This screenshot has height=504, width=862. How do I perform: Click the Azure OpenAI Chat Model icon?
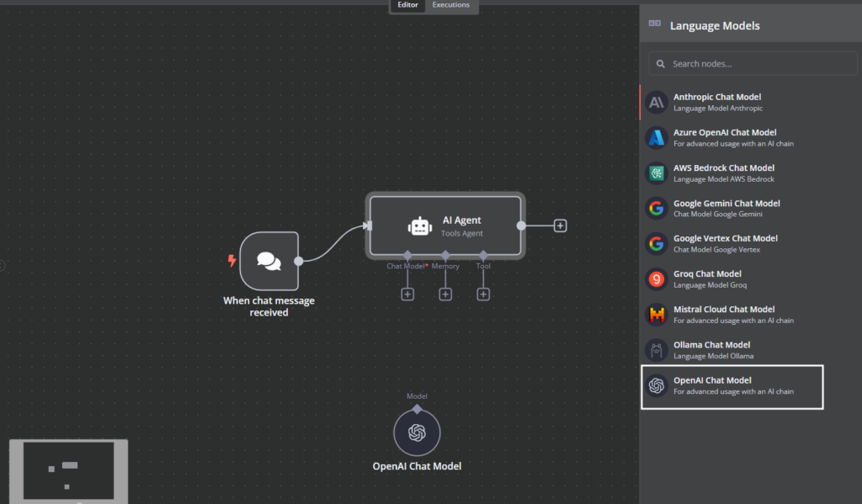tap(656, 137)
